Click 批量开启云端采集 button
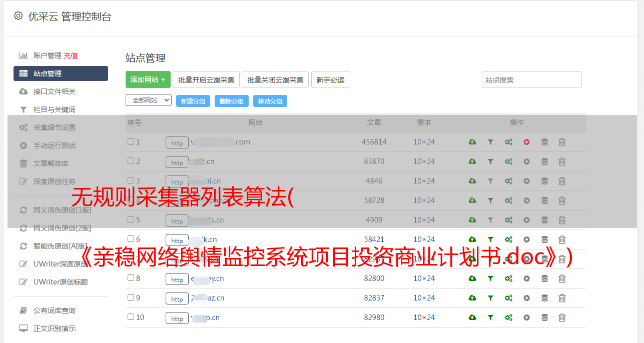644x343 pixels. 206,79
